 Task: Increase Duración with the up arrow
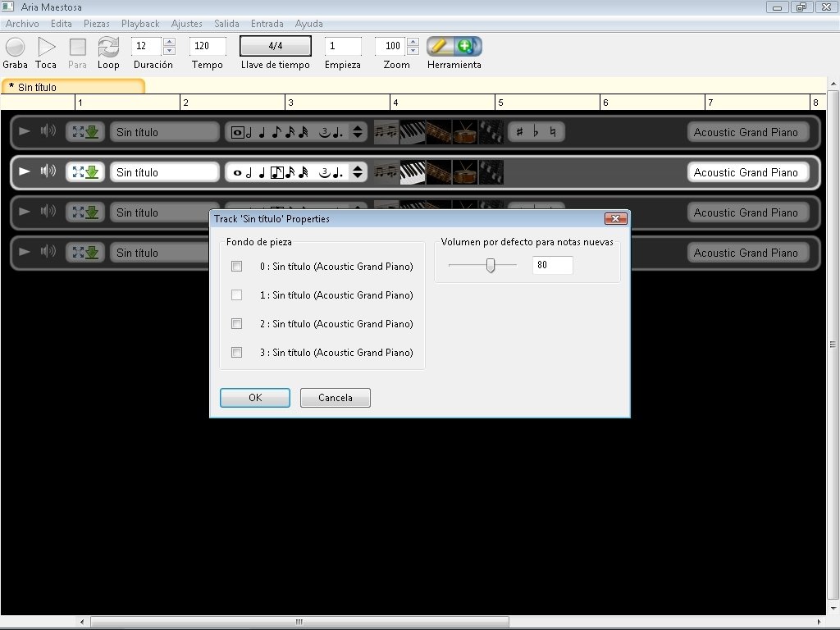click(x=169, y=42)
